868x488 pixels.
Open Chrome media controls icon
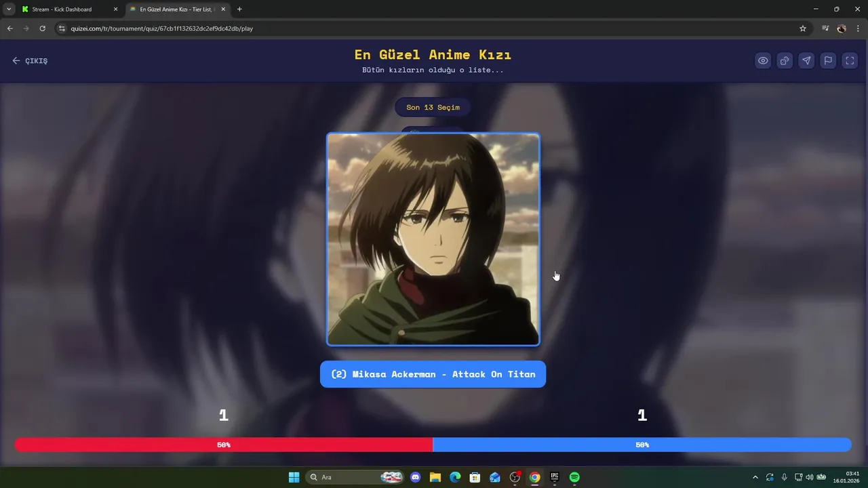tap(825, 28)
